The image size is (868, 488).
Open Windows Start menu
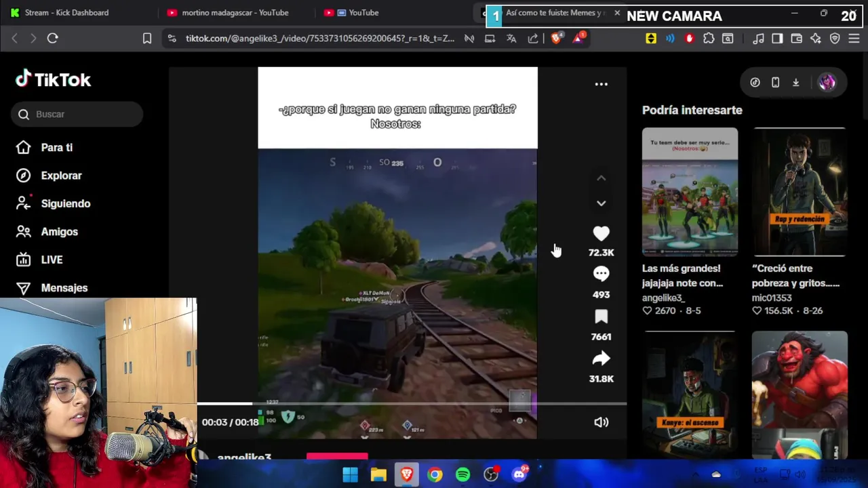[x=350, y=474]
